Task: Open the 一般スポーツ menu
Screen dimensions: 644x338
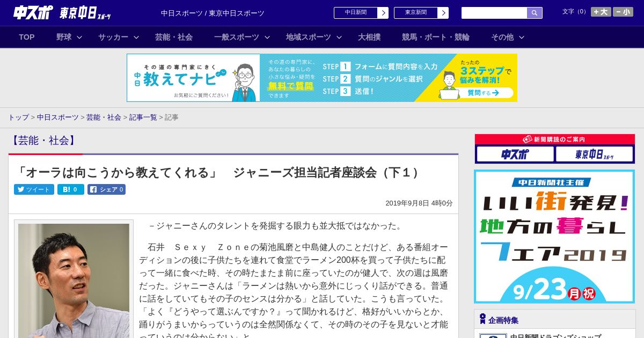Action: (x=237, y=37)
